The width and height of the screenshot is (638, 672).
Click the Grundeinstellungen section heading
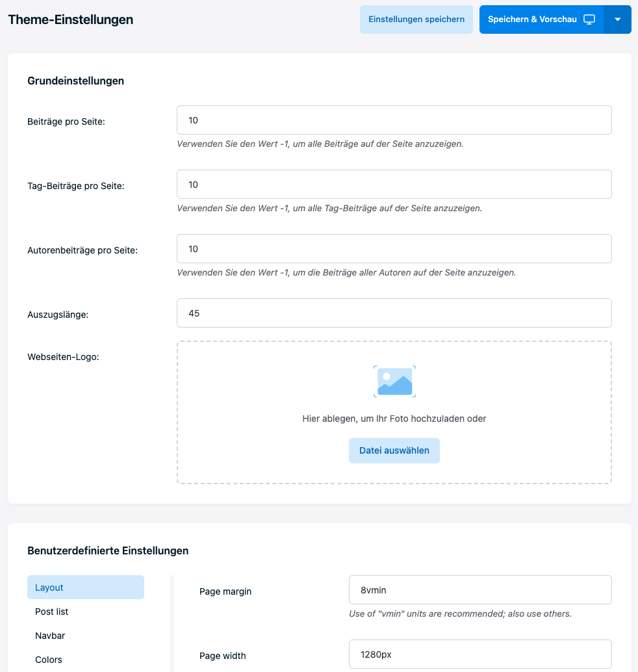(x=75, y=81)
